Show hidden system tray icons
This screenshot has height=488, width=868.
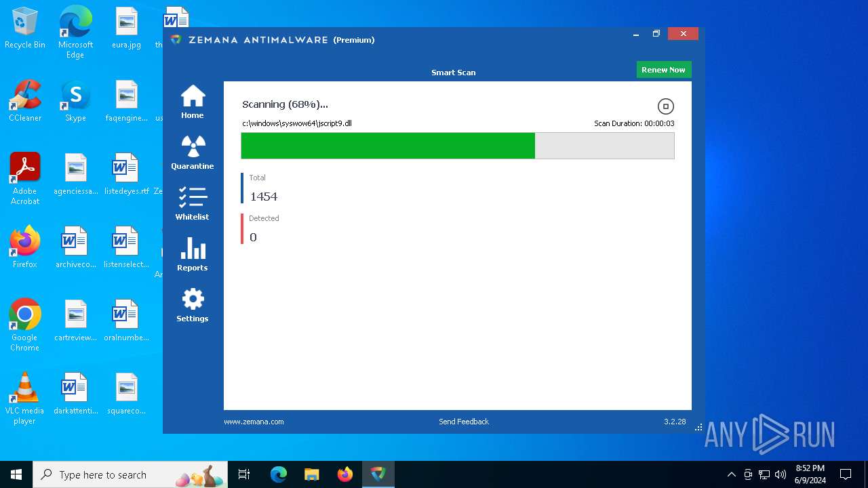[731, 474]
